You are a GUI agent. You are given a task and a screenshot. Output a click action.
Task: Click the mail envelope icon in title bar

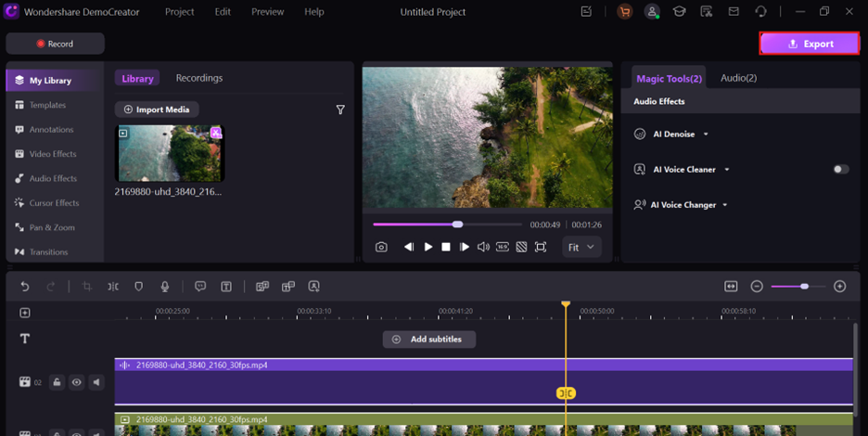734,12
